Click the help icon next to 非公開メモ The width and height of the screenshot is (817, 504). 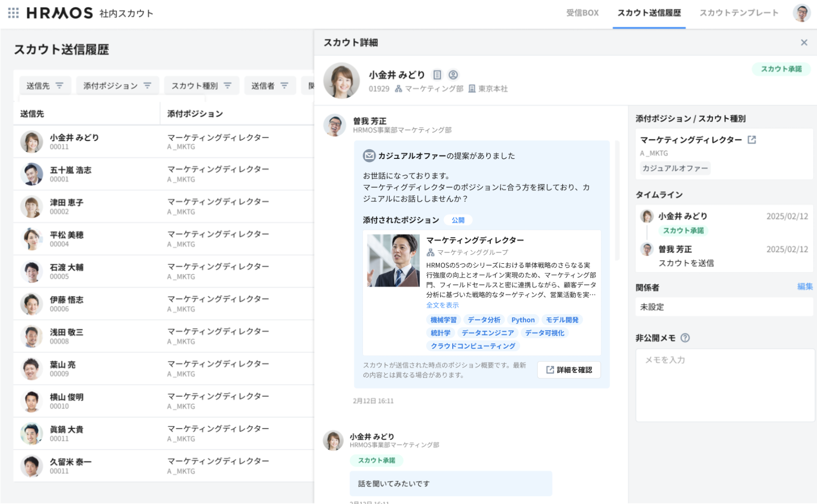685,338
